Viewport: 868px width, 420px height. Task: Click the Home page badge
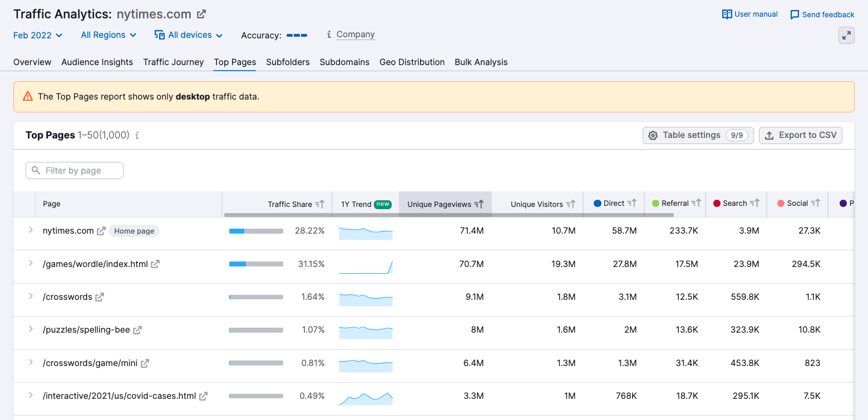tap(134, 231)
